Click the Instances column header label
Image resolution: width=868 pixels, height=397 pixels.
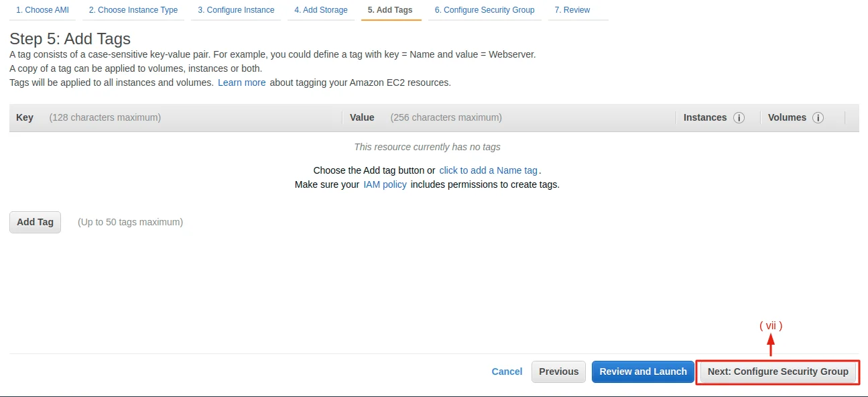pos(705,117)
